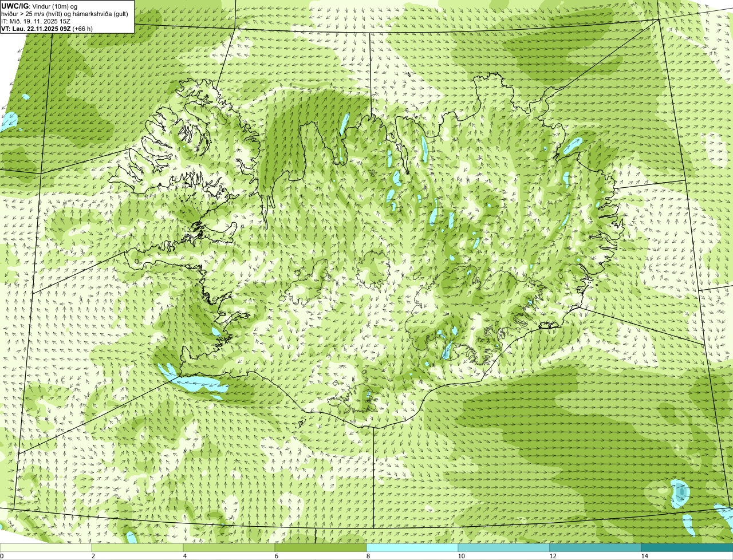Click the '14' label on the scale
This screenshot has height=560, width=733.
click(644, 556)
